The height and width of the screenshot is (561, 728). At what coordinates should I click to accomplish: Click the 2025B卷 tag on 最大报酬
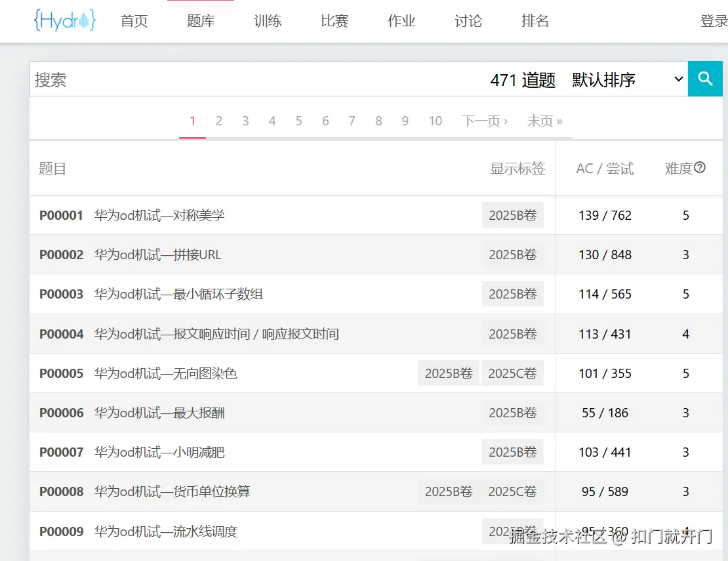point(513,412)
